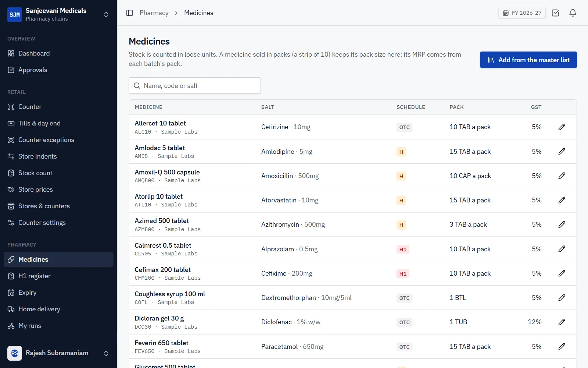The image size is (588, 368).
Task: Edit Feverin 650 tablet with pencil icon
Action: pyautogui.click(x=562, y=347)
